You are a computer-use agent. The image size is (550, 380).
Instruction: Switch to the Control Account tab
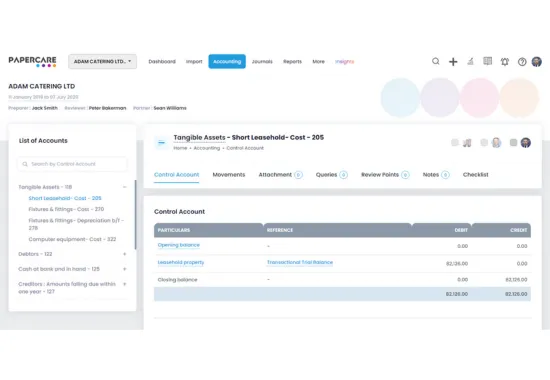176,175
